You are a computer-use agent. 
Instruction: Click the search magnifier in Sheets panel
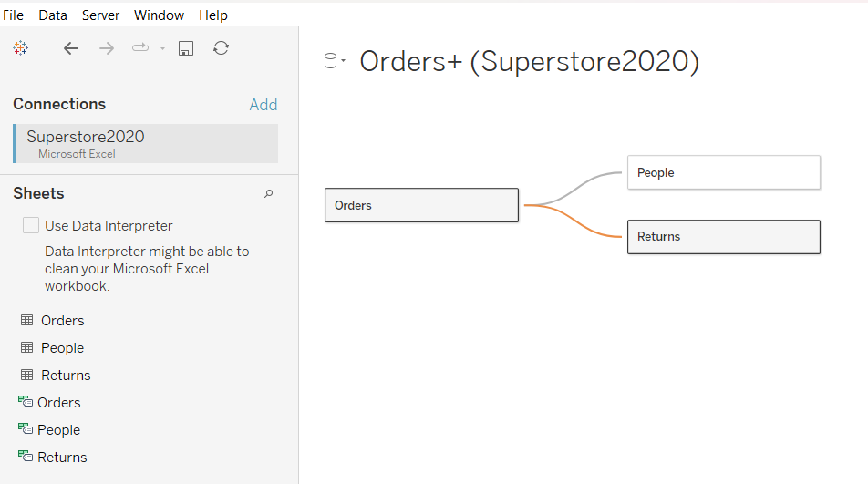tap(268, 193)
